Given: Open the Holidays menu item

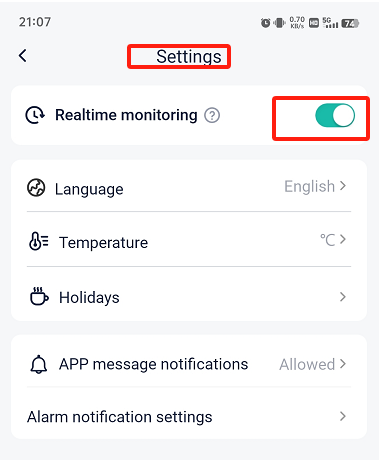Looking at the screenshot, I should (x=189, y=295).
